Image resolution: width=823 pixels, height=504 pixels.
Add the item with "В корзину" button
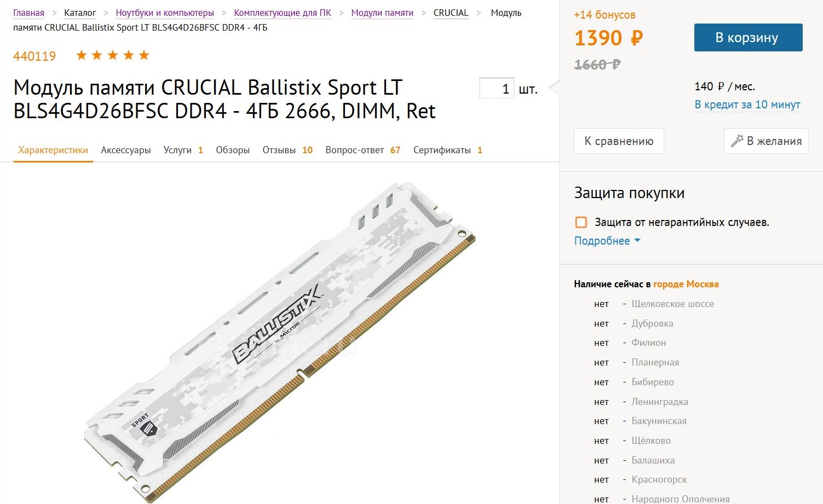[748, 38]
